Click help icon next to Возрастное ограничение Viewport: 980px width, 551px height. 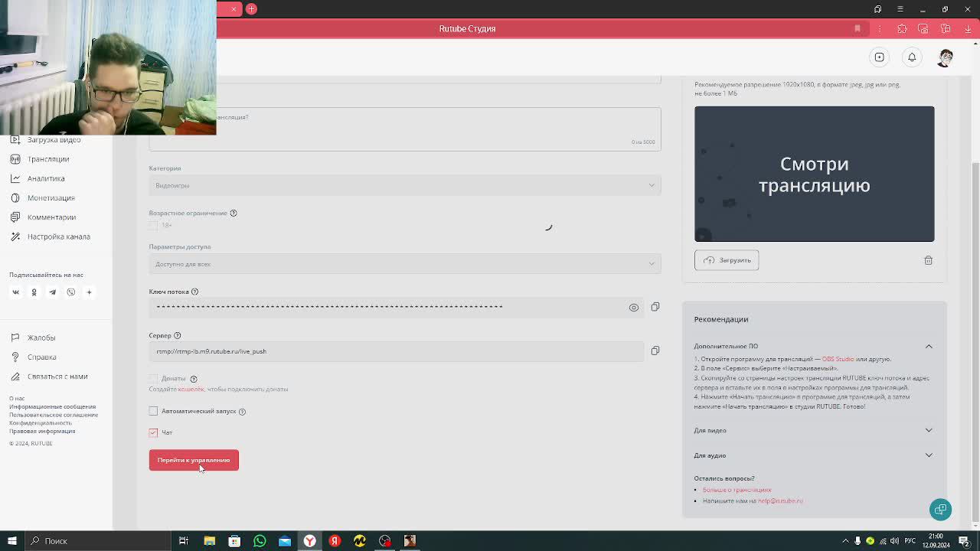click(234, 213)
